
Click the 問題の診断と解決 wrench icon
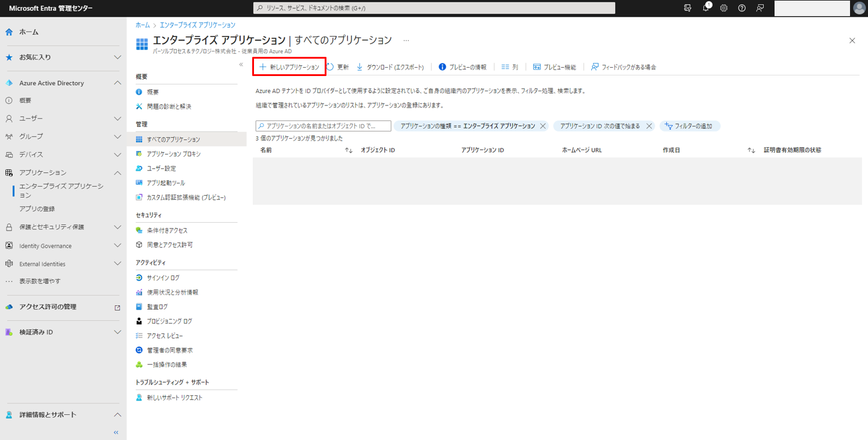[139, 106]
